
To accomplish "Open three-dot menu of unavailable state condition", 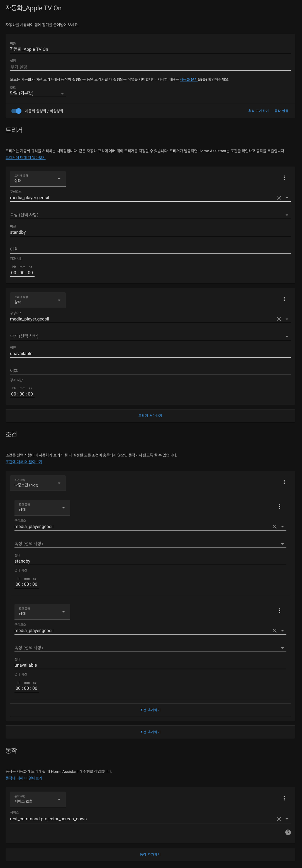I will [x=279, y=611].
